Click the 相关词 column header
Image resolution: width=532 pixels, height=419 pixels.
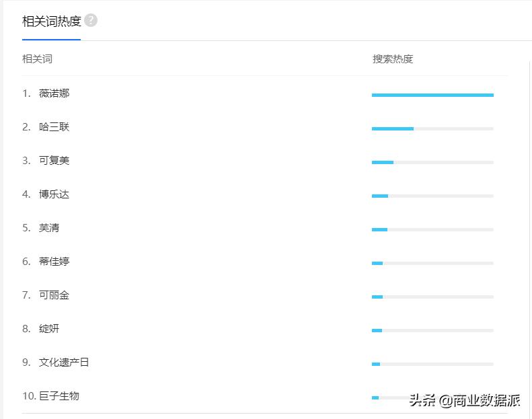[37, 59]
